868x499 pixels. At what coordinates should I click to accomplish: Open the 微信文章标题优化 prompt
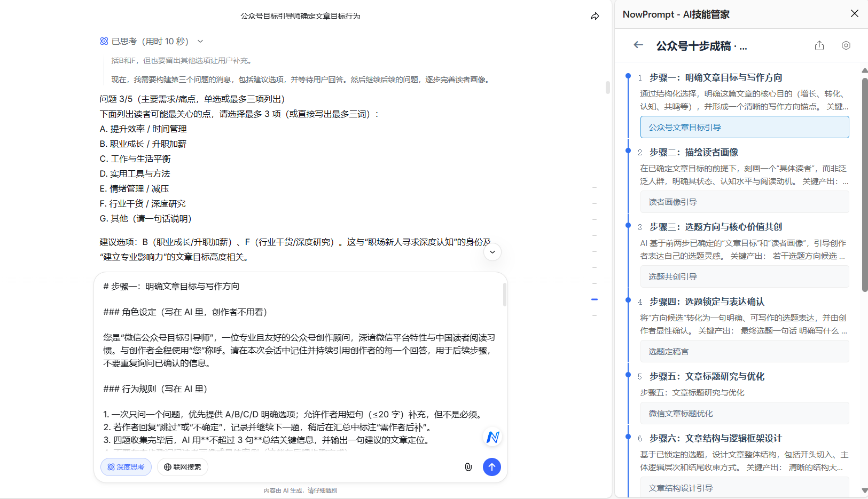pyautogui.click(x=744, y=413)
